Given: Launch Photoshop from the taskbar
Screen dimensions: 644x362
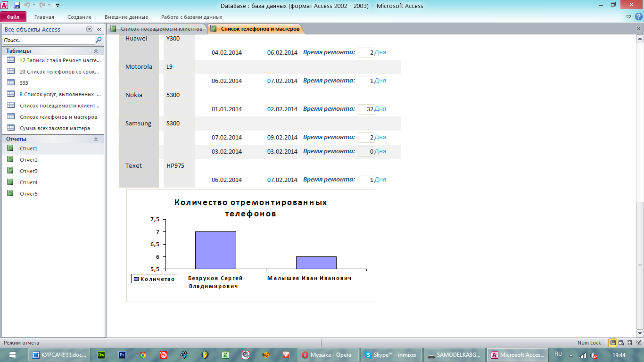Looking at the screenshot, I should [x=122, y=355].
